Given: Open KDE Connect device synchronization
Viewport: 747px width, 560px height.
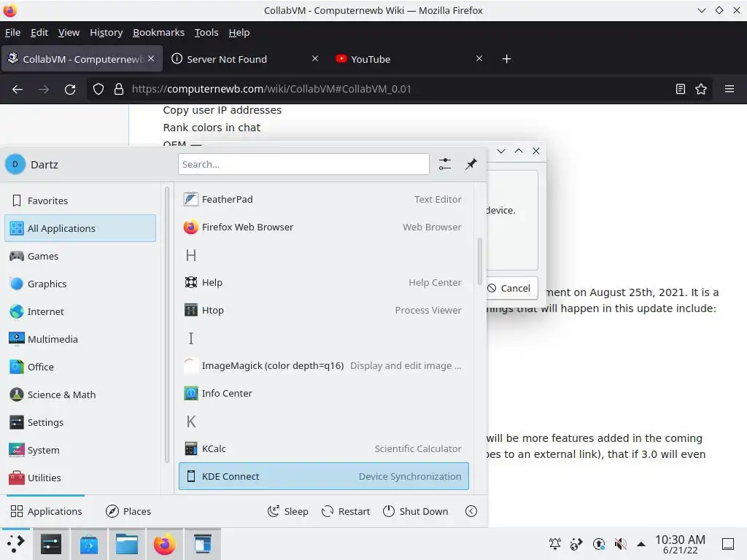Looking at the screenshot, I should 323,476.
